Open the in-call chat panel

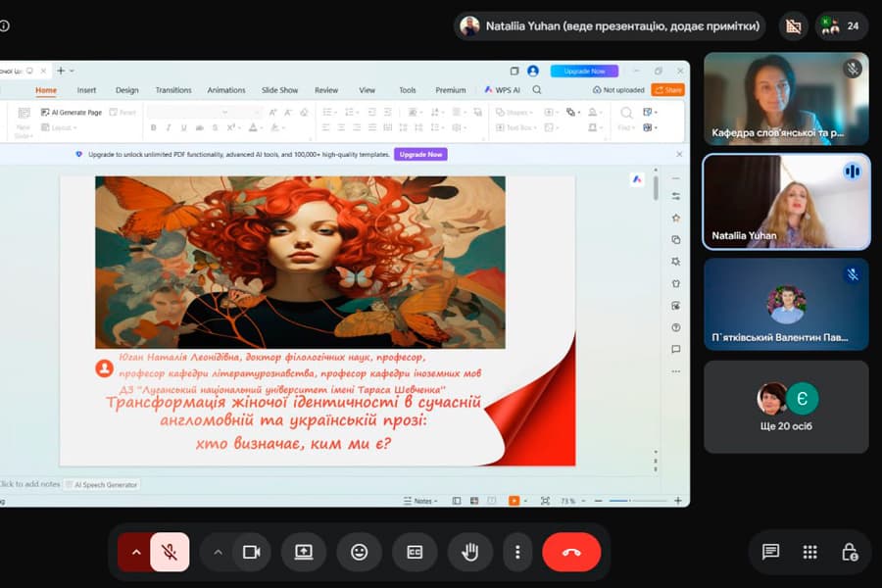[x=770, y=552]
